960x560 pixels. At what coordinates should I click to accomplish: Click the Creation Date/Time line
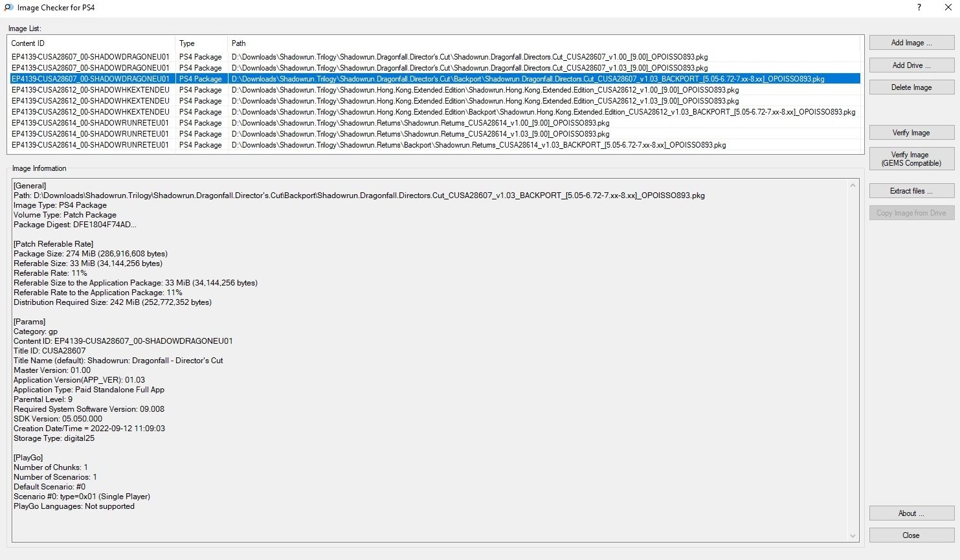point(89,429)
